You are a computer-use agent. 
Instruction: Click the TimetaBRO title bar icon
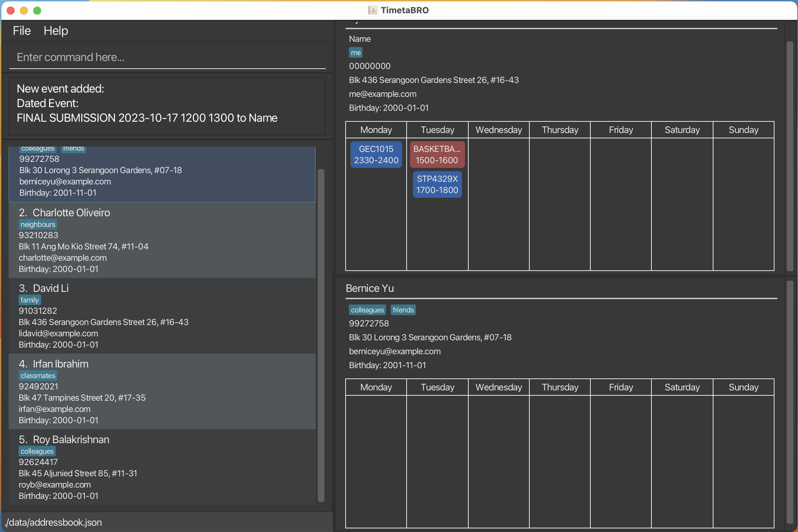(372, 10)
